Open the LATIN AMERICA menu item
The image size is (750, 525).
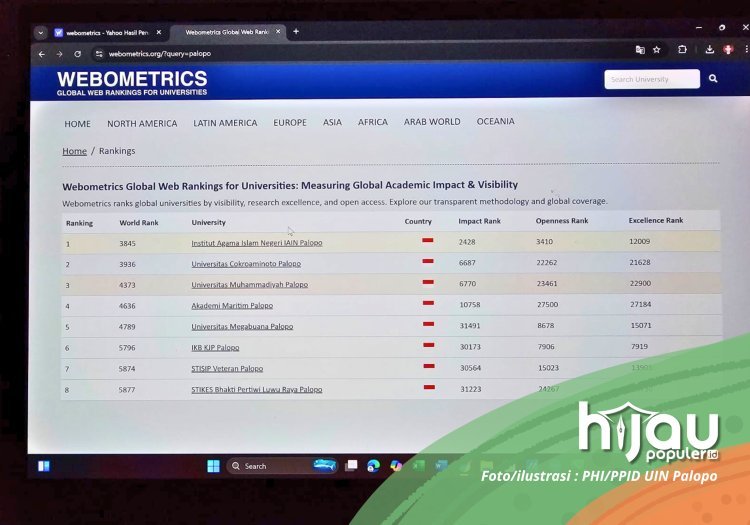[x=225, y=123]
